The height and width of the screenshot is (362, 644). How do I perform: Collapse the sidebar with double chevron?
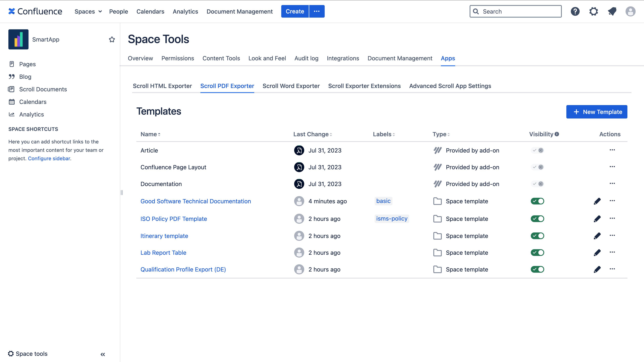coord(103,354)
